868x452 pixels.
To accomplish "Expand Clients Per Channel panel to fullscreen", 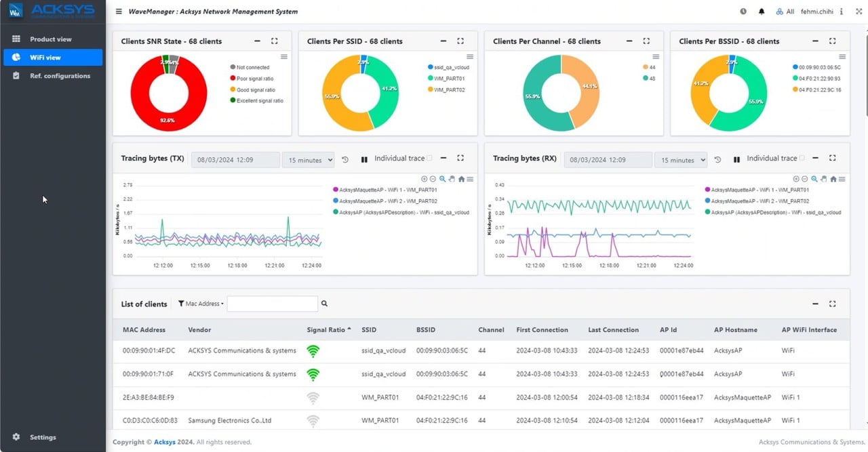I will pos(646,41).
